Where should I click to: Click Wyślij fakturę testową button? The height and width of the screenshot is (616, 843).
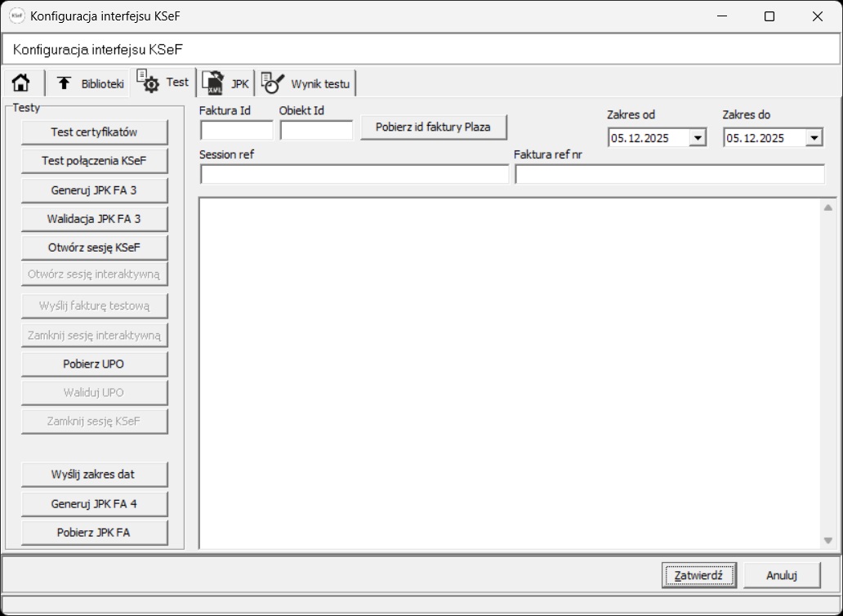pyautogui.click(x=95, y=306)
